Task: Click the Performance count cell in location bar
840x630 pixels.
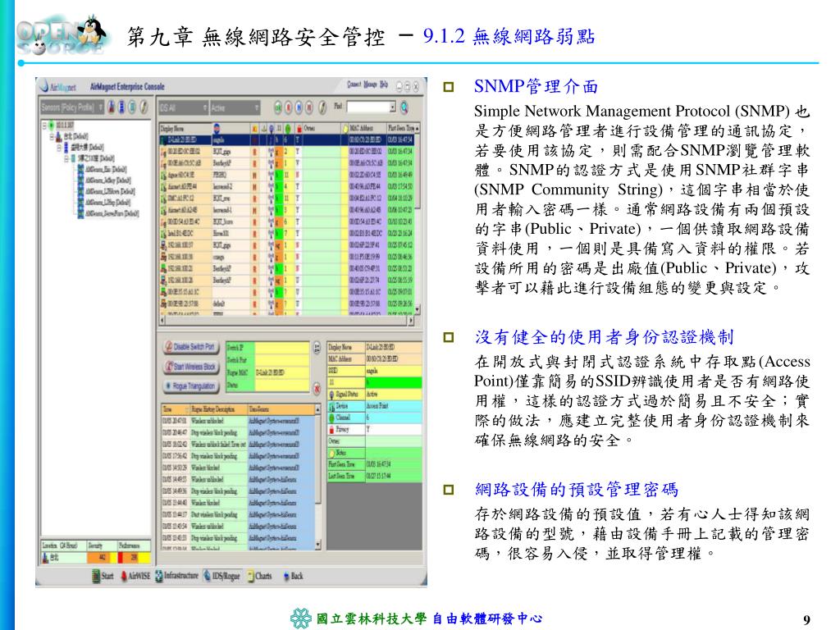Action: click(x=134, y=558)
